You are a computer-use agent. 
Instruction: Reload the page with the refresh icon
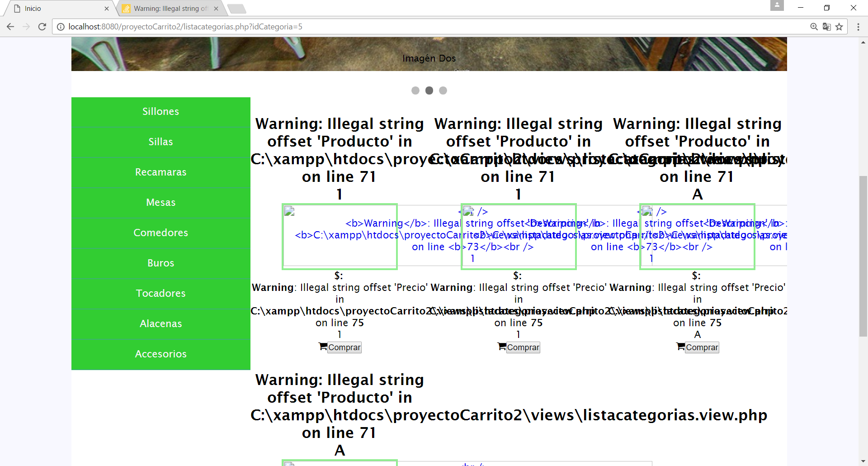point(42,27)
